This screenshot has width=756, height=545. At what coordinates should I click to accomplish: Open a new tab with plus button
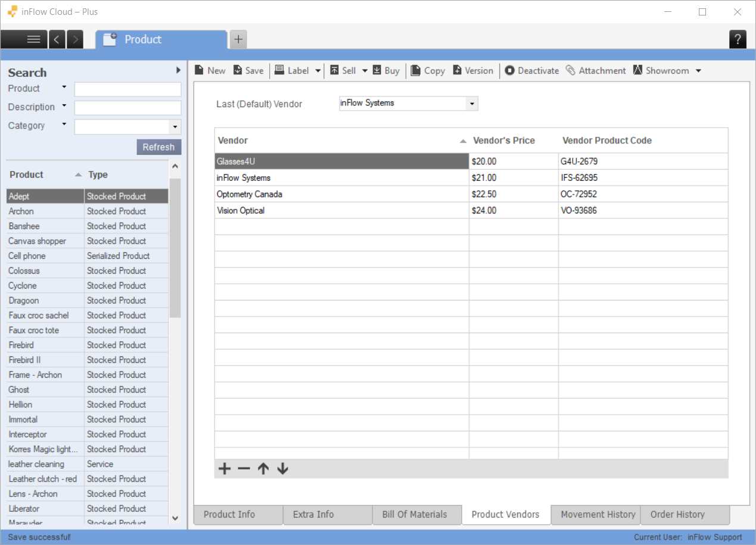click(x=238, y=39)
